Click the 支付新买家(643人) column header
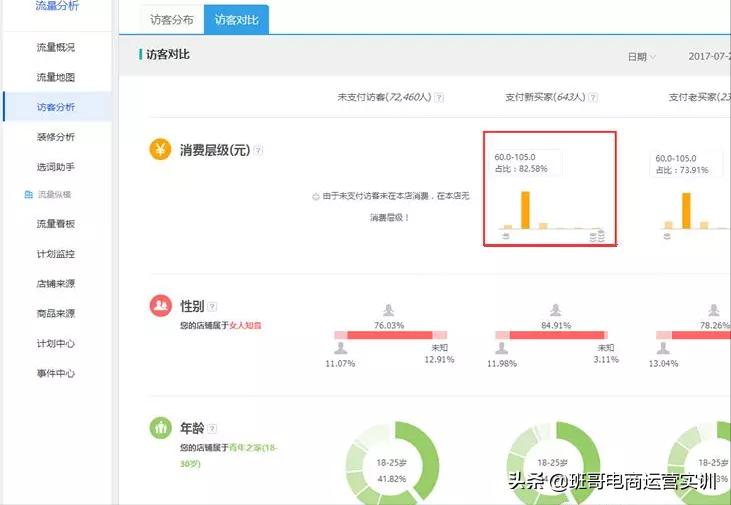 pos(545,97)
